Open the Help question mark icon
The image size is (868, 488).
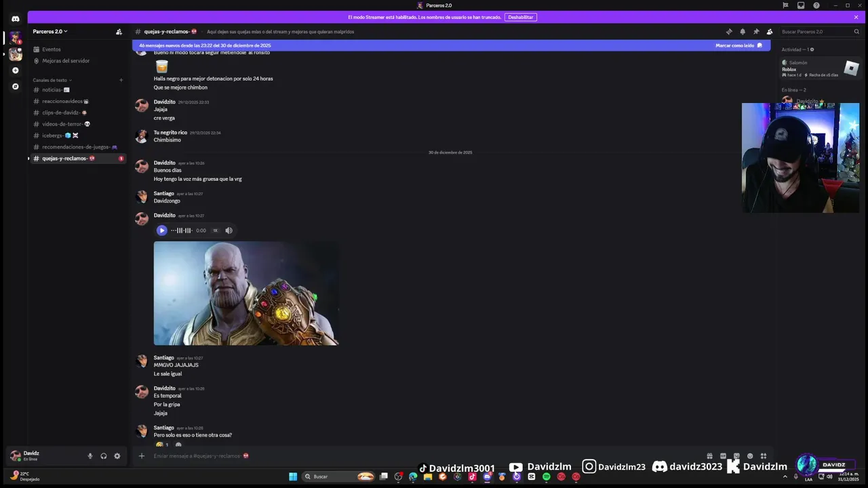click(816, 5)
